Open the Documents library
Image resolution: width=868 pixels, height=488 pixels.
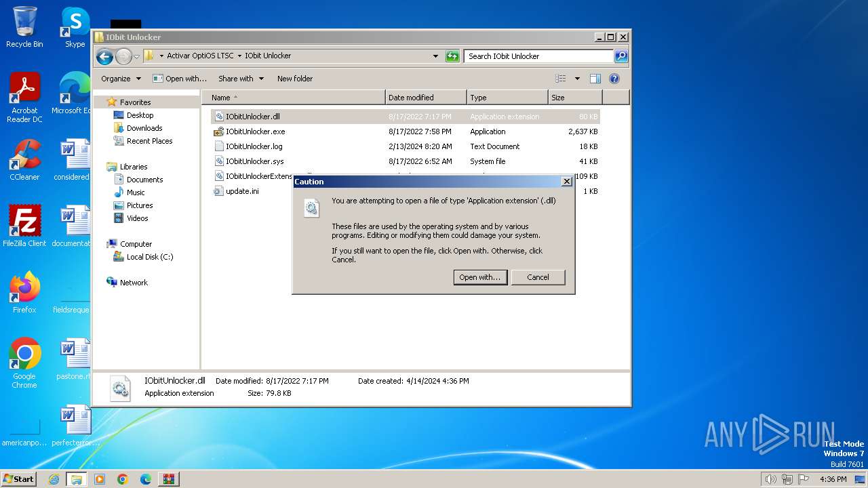[x=144, y=180]
